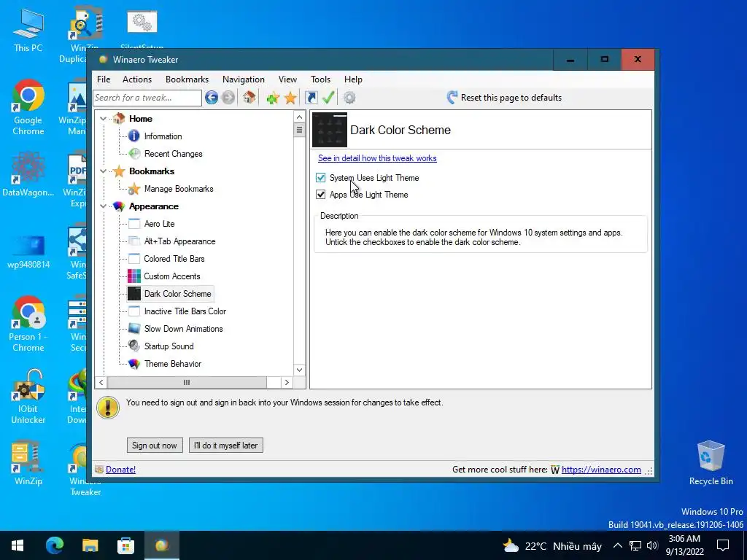Launch Microsoft Edge from taskbar

pos(54,545)
